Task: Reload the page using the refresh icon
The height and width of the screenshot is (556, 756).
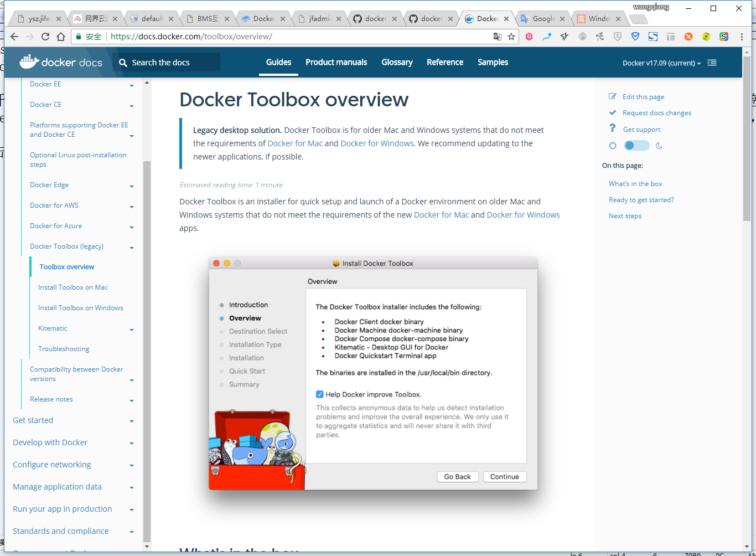Action: [45, 37]
